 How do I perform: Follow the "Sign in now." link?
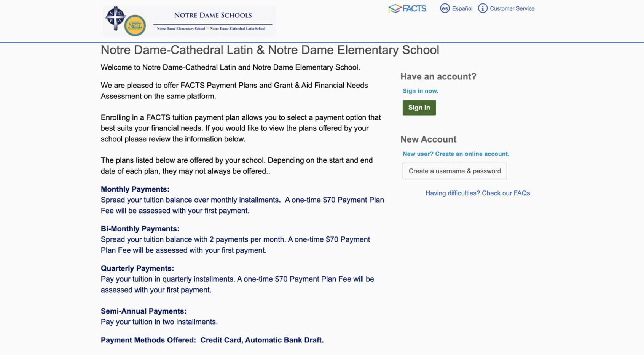click(420, 91)
